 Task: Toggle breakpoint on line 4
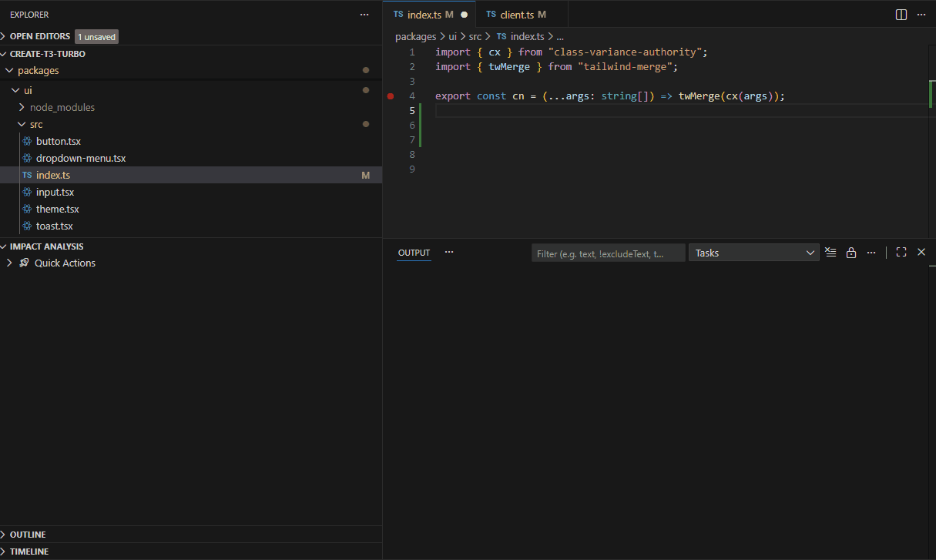[x=391, y=96]
